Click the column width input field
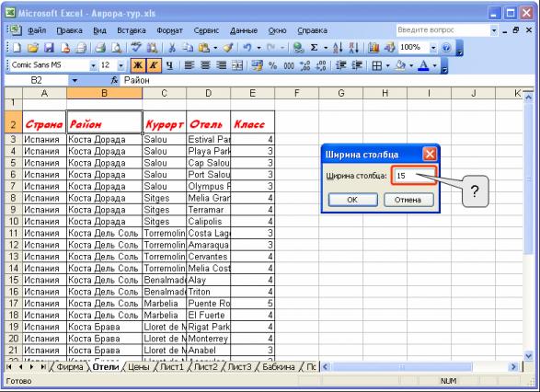The width and height of the screenshot is (540, 392). (x=414, y=176)
